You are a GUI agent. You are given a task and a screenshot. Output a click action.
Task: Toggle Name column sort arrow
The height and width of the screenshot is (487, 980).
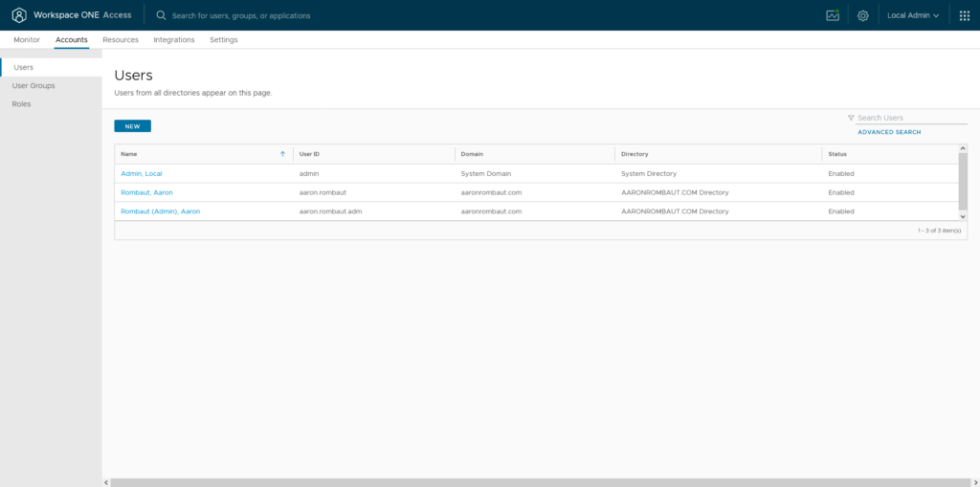[282, 154]
